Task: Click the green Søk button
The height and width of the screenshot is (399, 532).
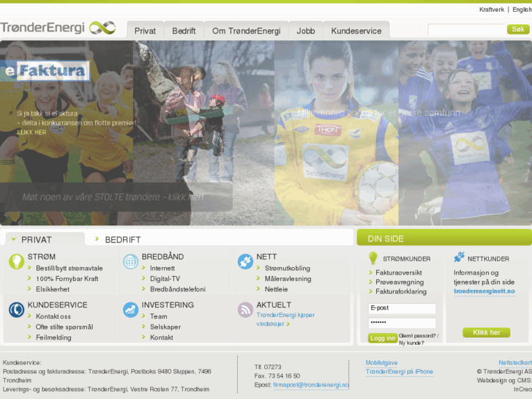Action: (518, 29)
